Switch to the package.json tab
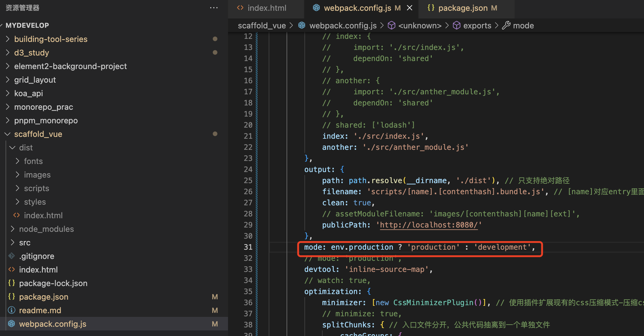The width and height of the screenshot is (644, 336). 463,8
